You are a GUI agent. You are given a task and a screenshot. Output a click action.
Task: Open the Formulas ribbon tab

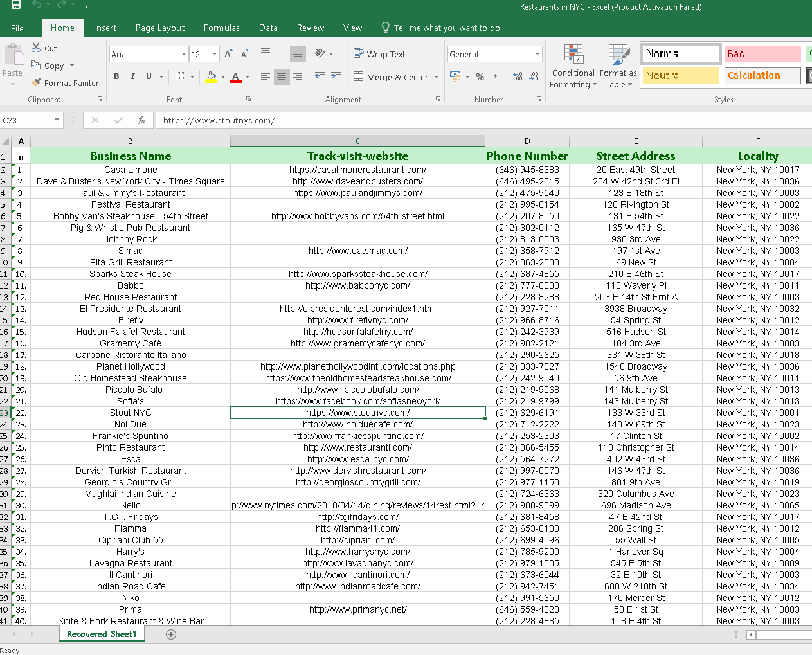click(221, 28)
